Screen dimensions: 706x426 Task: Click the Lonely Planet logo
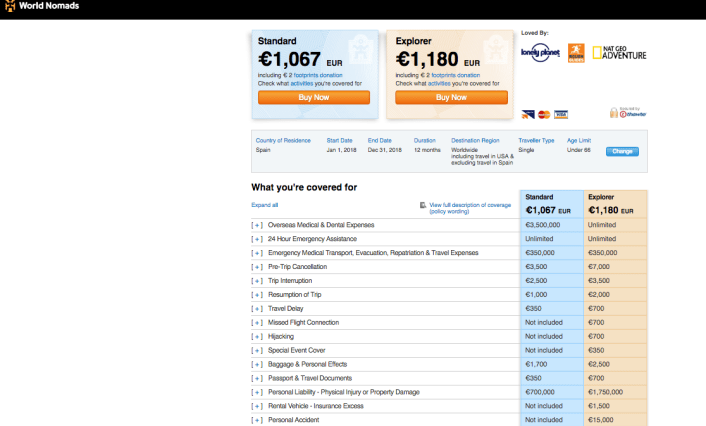(x=540, y=53)
